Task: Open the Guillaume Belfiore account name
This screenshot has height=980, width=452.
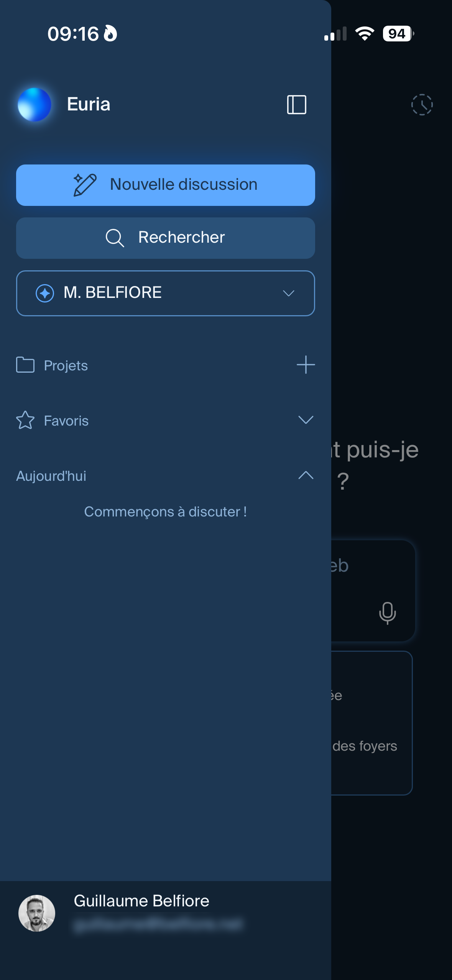Action: pyautogui.click(x=141, y=901)
